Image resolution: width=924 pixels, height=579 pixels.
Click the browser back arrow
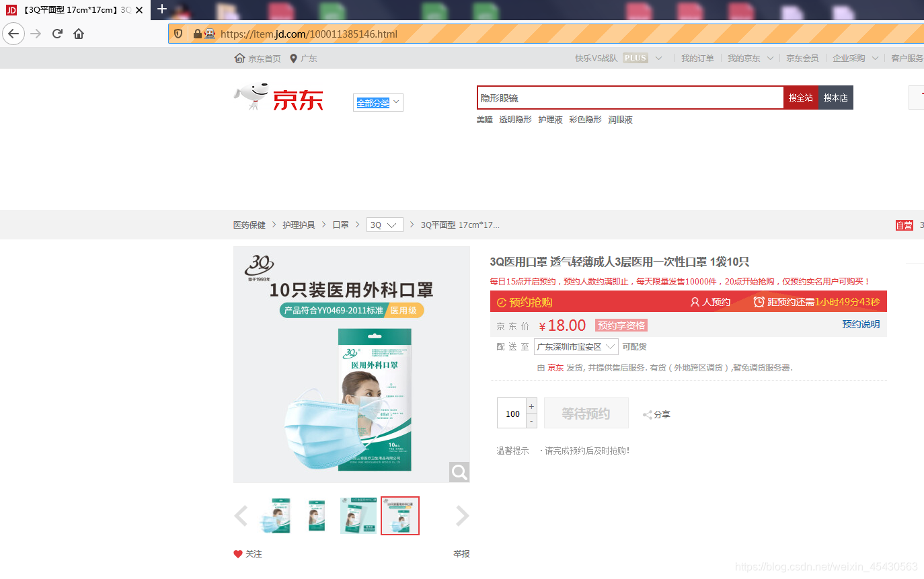point(13,34)
